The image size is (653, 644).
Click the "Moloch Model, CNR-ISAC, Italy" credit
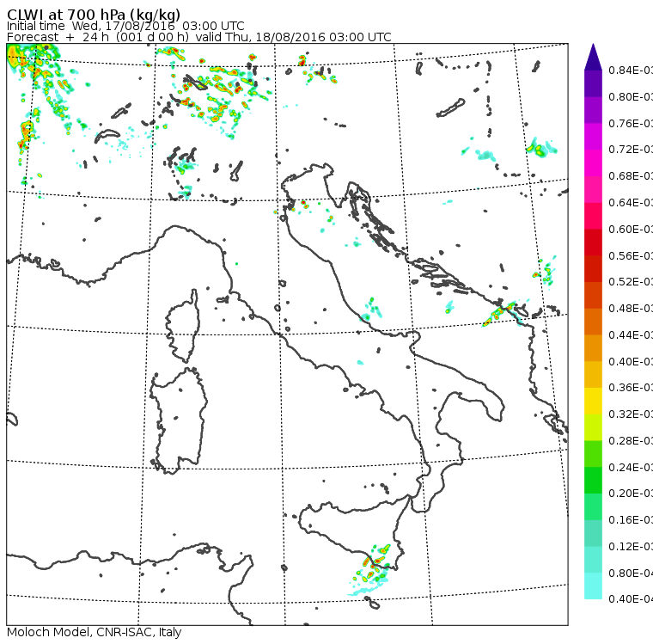click(x=95, y=632)
